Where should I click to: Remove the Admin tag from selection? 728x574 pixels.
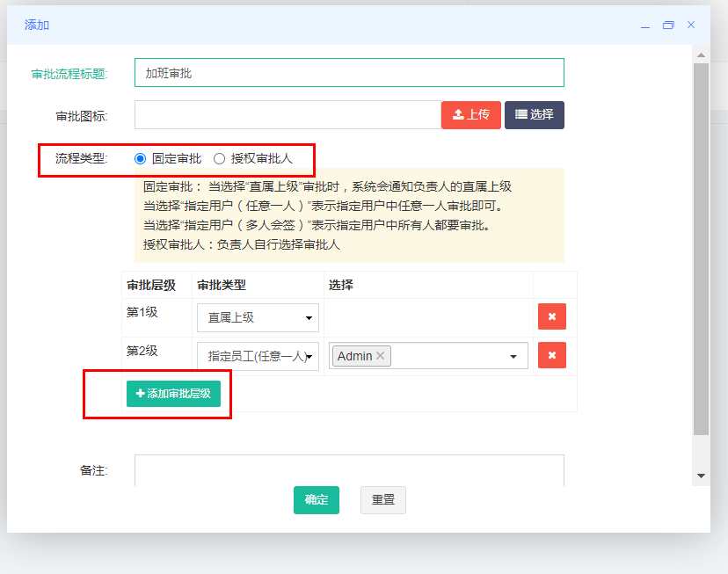380,355
